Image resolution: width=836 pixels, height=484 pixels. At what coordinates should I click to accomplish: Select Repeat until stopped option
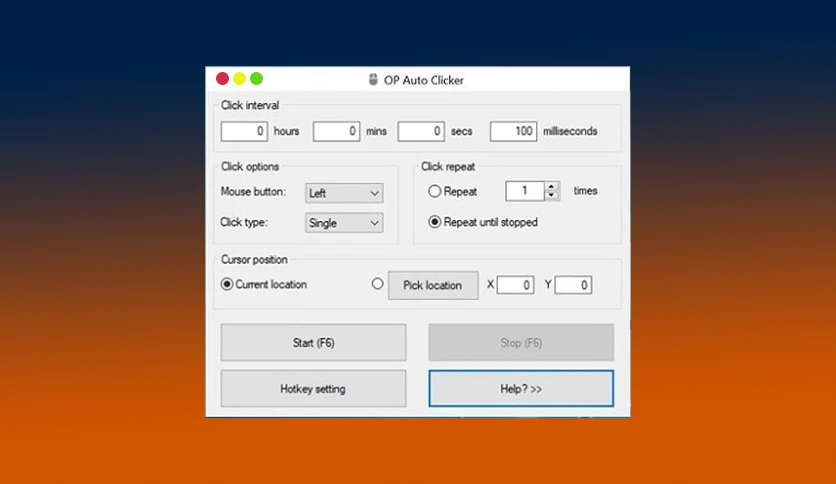[435, 222]
